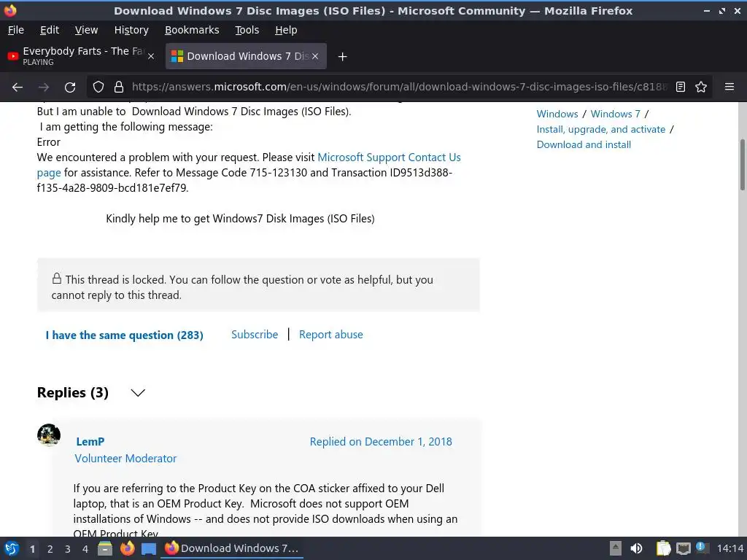This screenshot has height=560, width=747.
Task: Select Download Windows 7 taskbar window button
Action: [x=232, y=548]
